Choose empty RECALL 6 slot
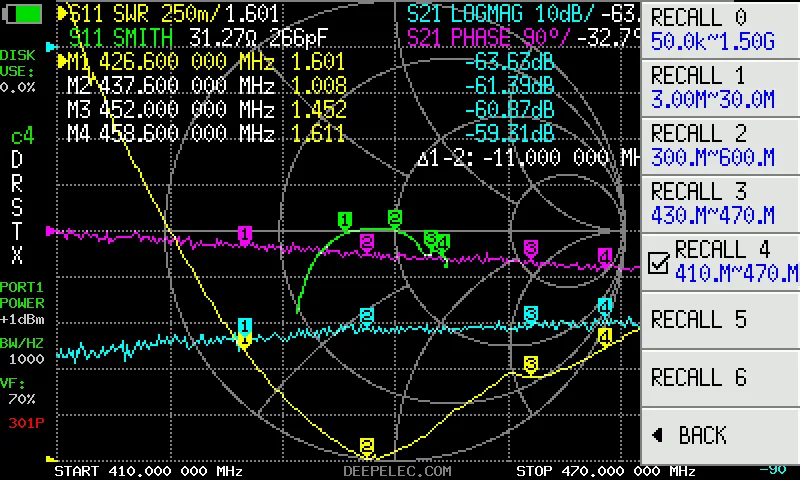 [720, 378]
